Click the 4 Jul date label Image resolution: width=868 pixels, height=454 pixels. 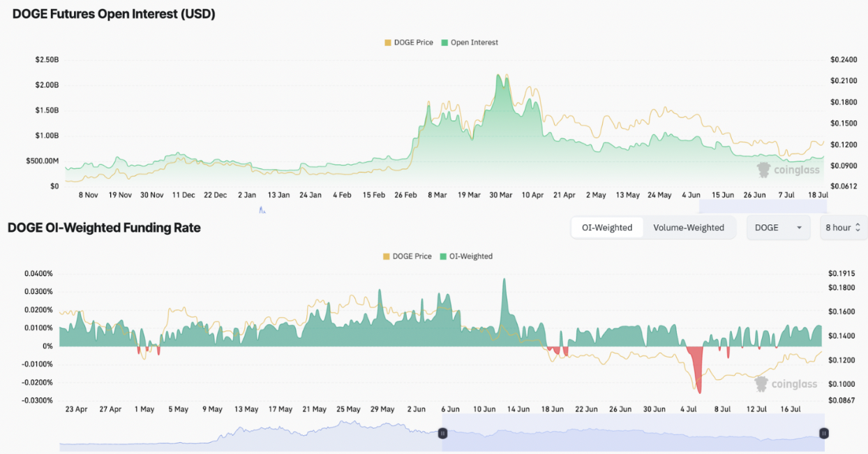(689, 409)
